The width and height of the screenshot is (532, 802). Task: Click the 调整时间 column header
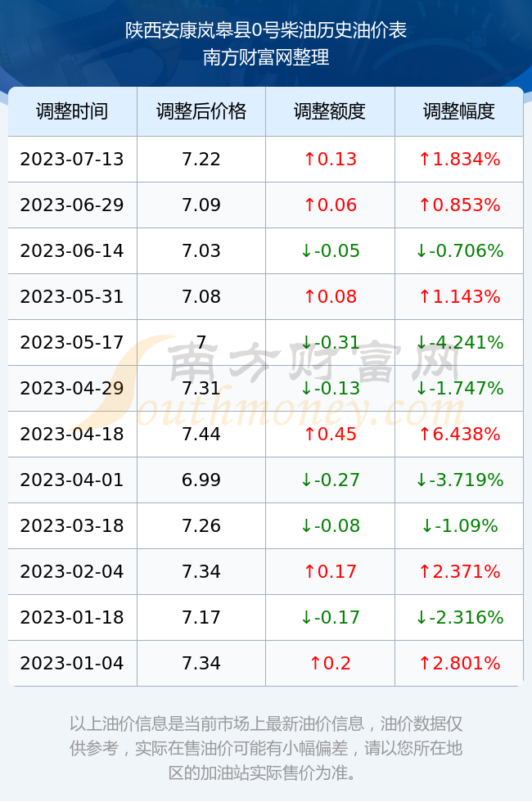[x=72, y=111]
